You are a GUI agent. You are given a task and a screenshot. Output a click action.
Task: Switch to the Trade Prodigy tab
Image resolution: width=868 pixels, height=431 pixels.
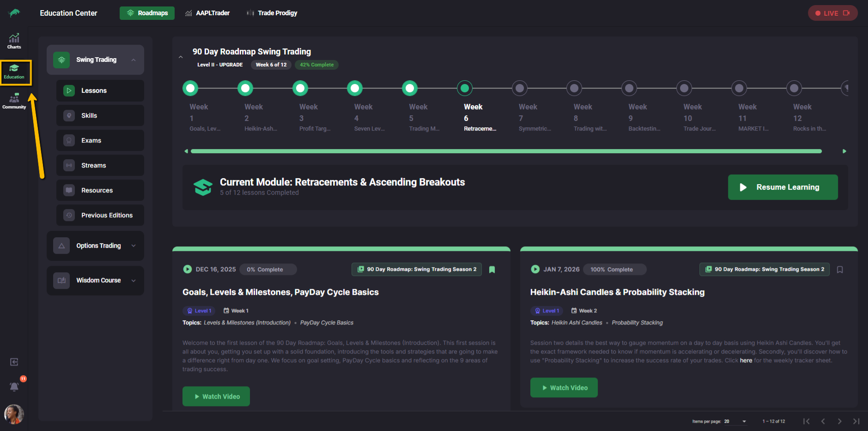[272, 13]
